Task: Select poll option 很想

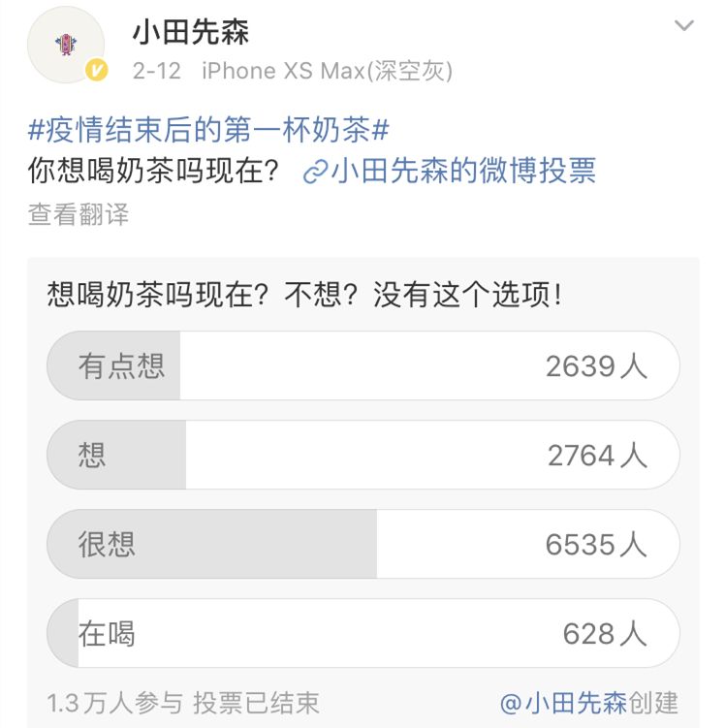Action: (363, 544)
